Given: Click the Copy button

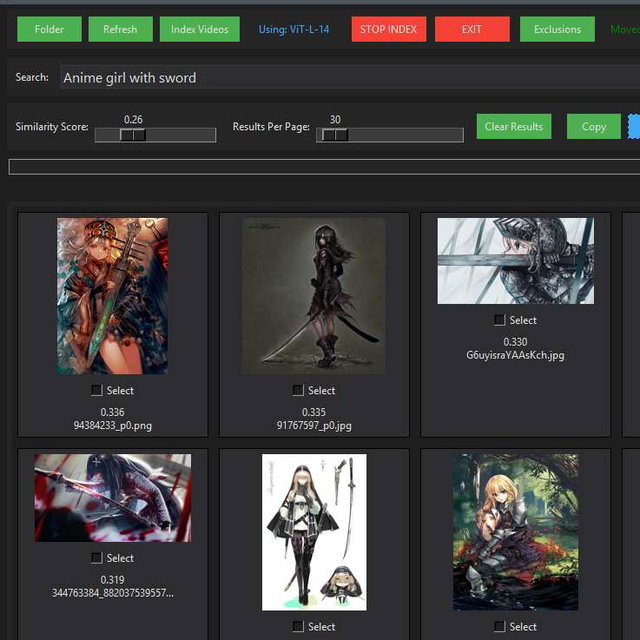Looking at the screenshot, I should (593, 127).
